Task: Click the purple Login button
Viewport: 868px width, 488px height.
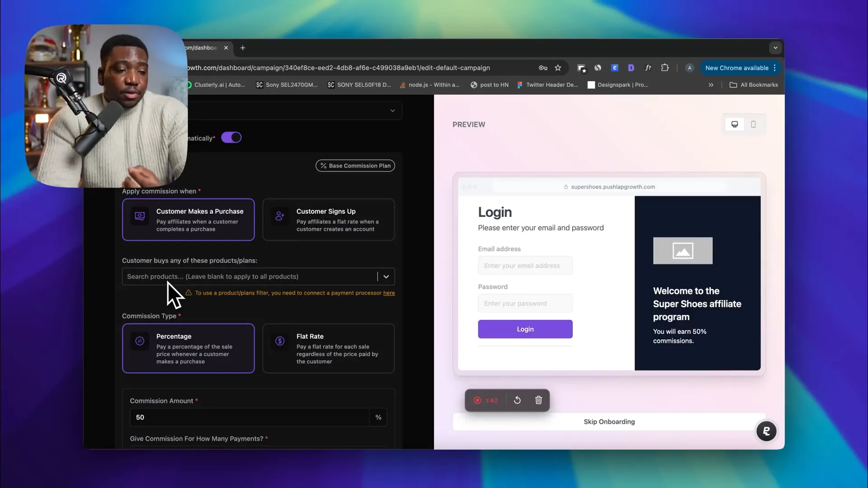Action: pyautogui.click(x=525, y=329)
